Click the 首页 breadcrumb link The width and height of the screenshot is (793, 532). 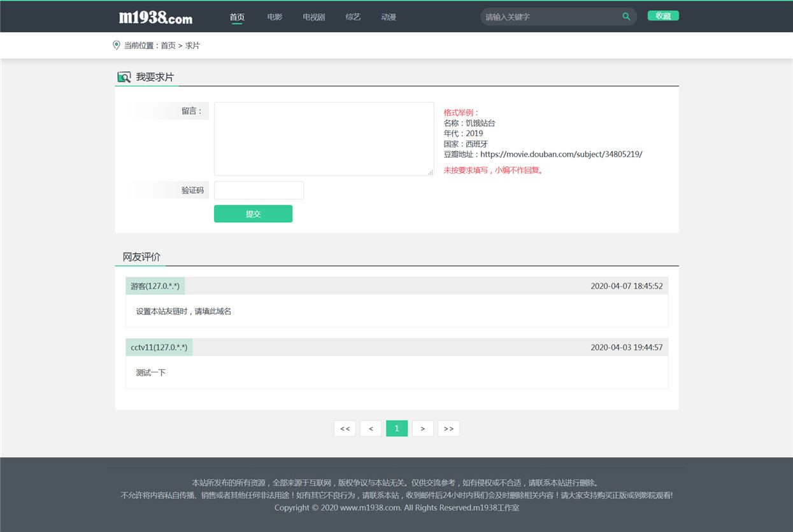pos(168,46)
